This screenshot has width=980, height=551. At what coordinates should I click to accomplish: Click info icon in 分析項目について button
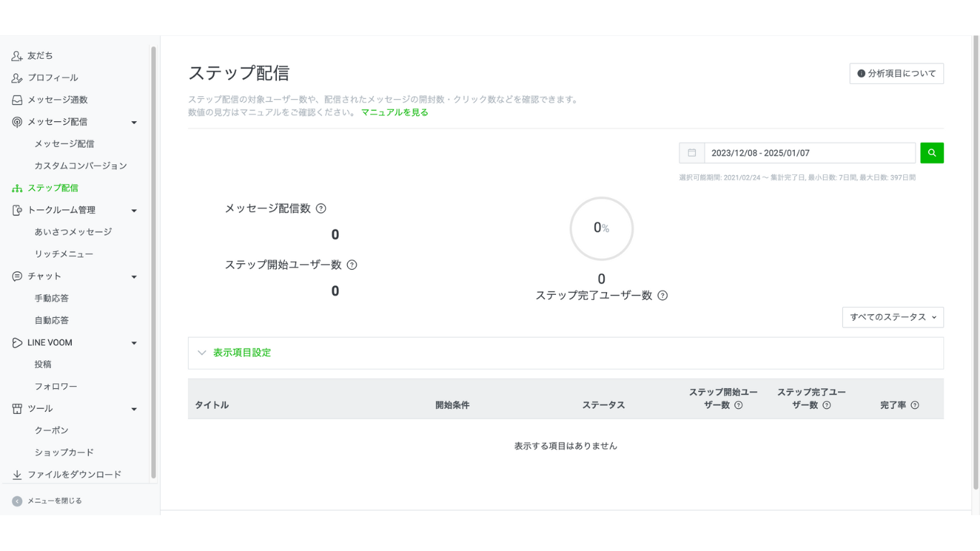pyautogui.click(x=861, y=74)
